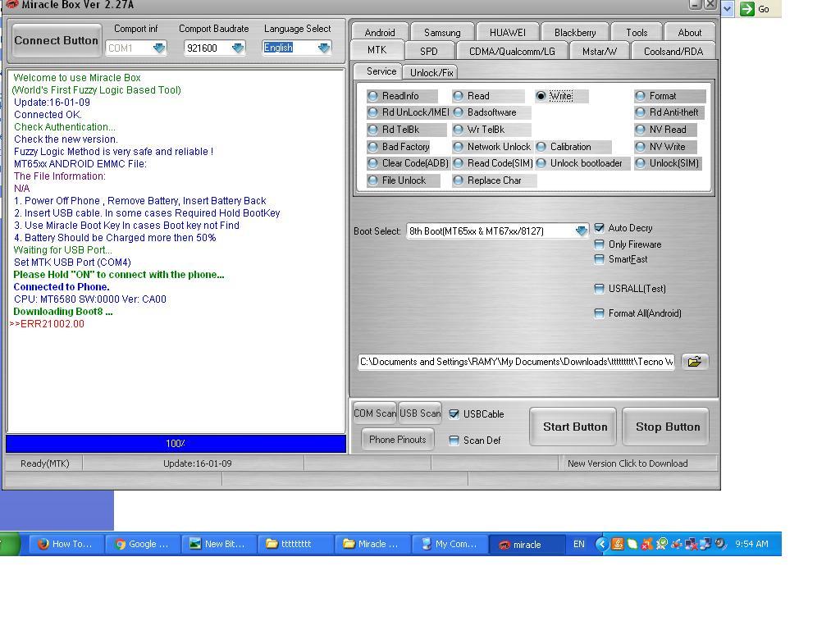Click the Stop Button
Viewport: 840px width, 630px height.
click(667, 427)
